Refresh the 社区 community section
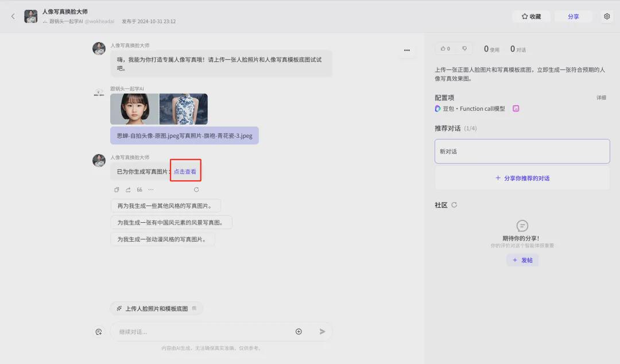 [x=454, y=205]
